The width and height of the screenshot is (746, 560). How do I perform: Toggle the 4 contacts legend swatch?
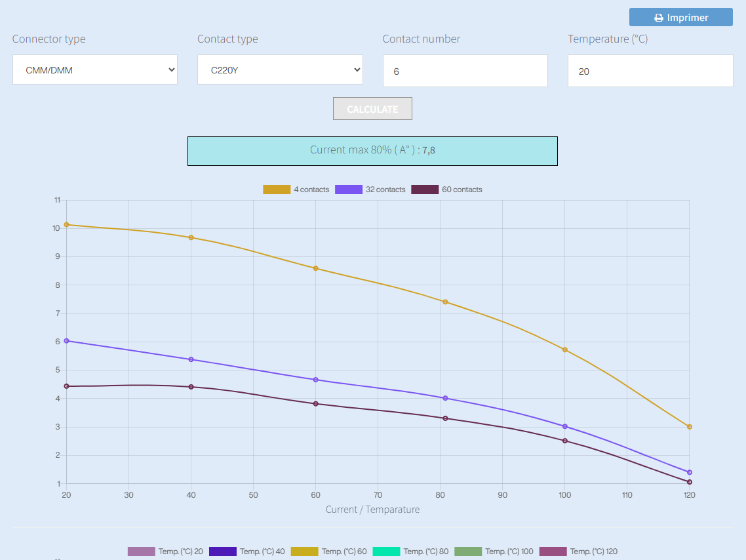(x=277, y=190)
